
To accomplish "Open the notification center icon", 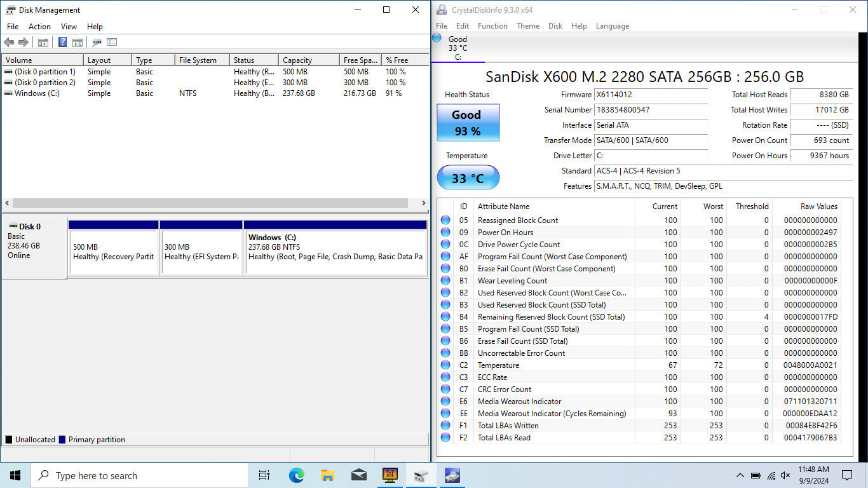I will [847, 475].
